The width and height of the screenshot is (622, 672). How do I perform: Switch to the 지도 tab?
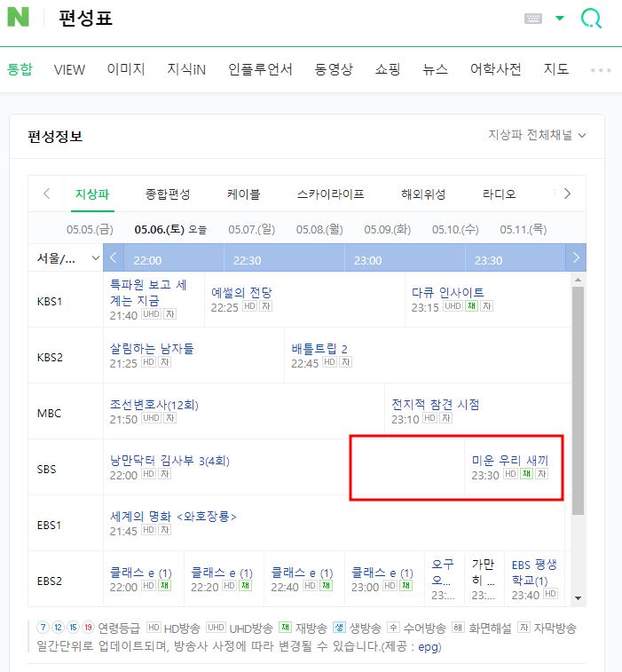[556, 69]
